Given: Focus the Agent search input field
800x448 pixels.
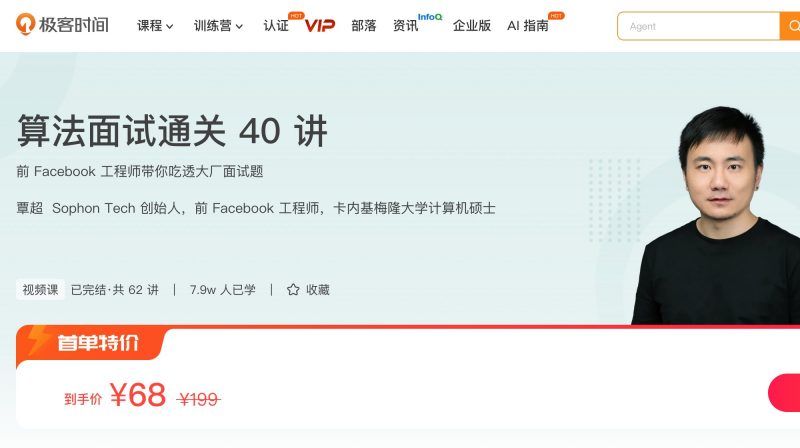Looking at the screenshot, I should (x=698, y=26).
